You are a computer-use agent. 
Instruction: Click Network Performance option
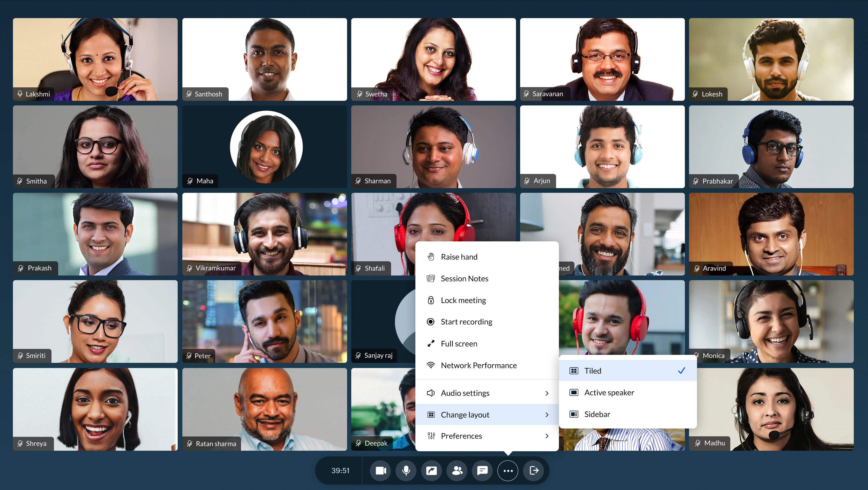(479, 365)
